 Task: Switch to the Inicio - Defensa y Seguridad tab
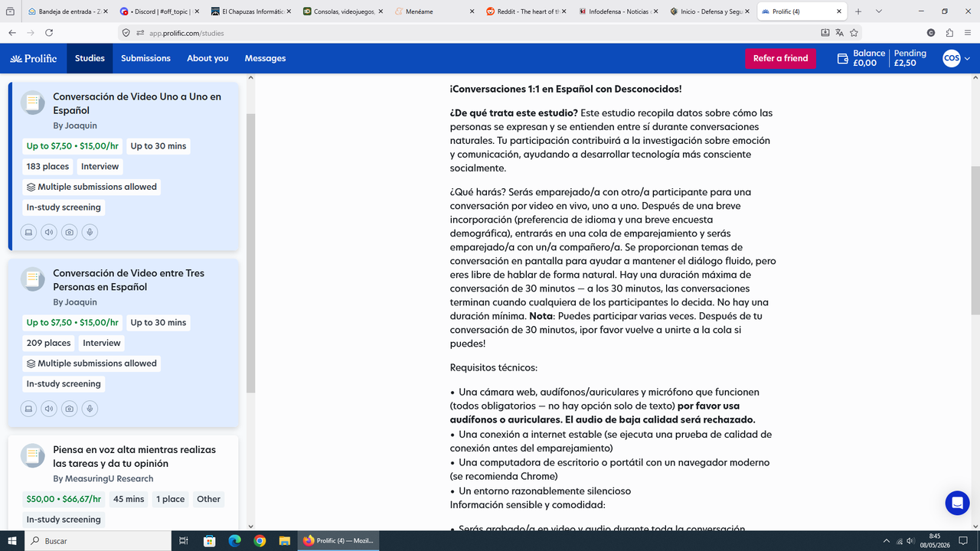click(x=710, y=11)
